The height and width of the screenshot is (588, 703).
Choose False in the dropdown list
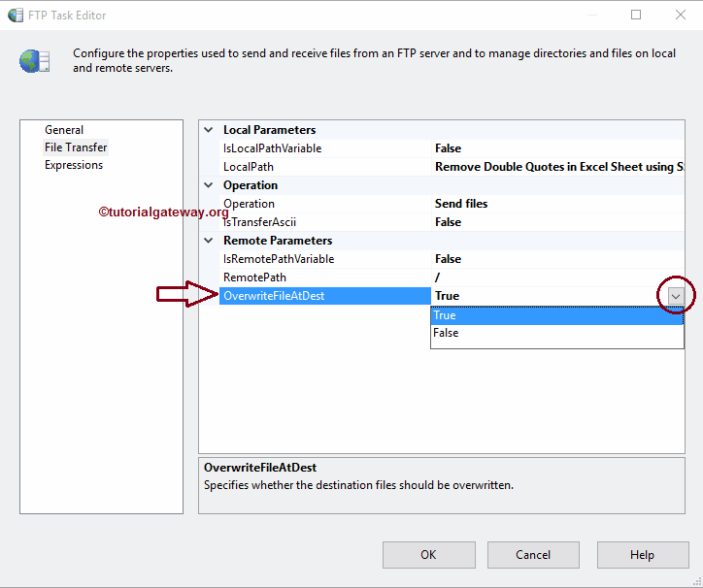pyautogui.click(x=556, y=333)
